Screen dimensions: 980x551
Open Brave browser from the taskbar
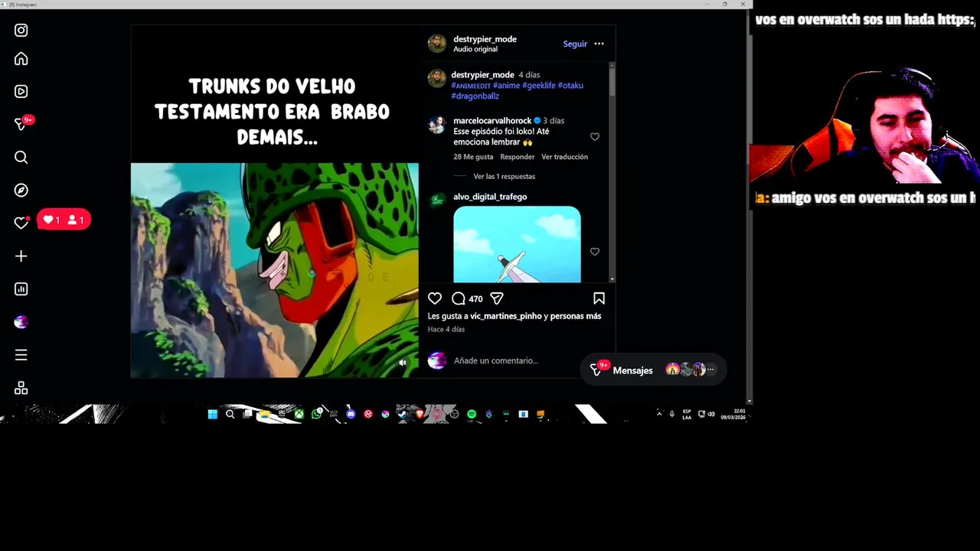click(x=420, y=414)
